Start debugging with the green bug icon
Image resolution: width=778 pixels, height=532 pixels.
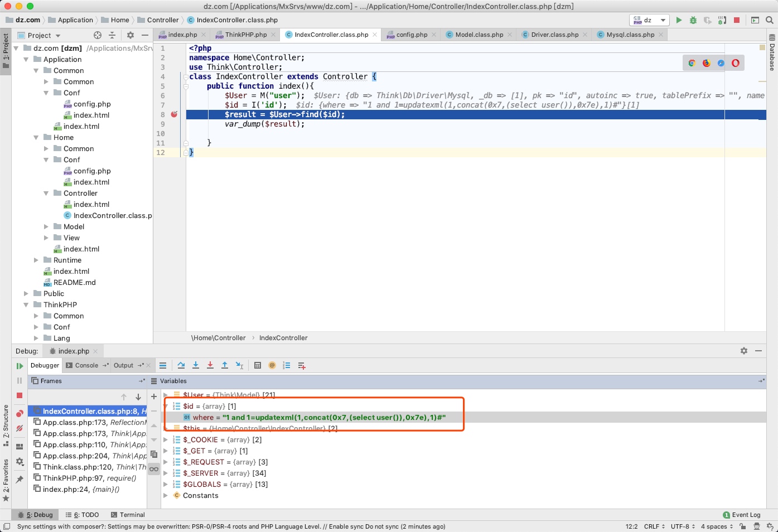[693, 20]
